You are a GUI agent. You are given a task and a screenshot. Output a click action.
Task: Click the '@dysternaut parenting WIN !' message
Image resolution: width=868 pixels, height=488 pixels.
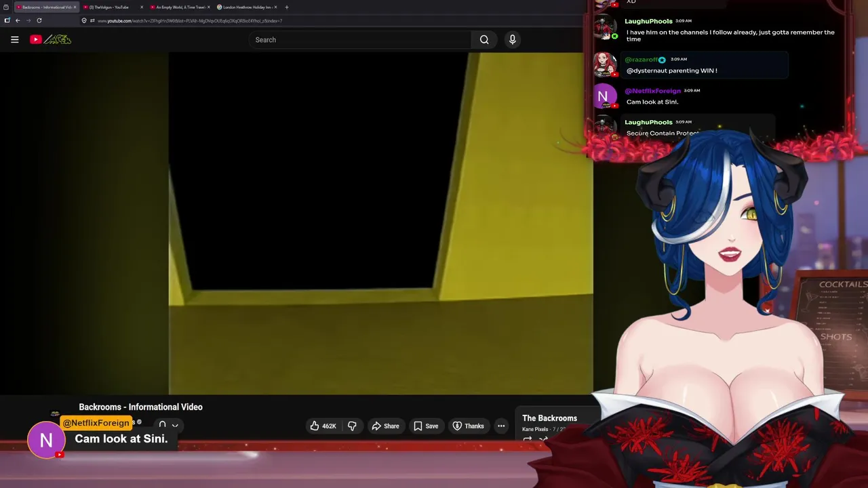click(671, 70)
